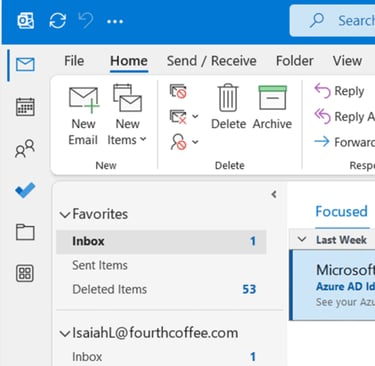Collapse the Last Week message group
The image size is (375, 366).
(302, 239)
